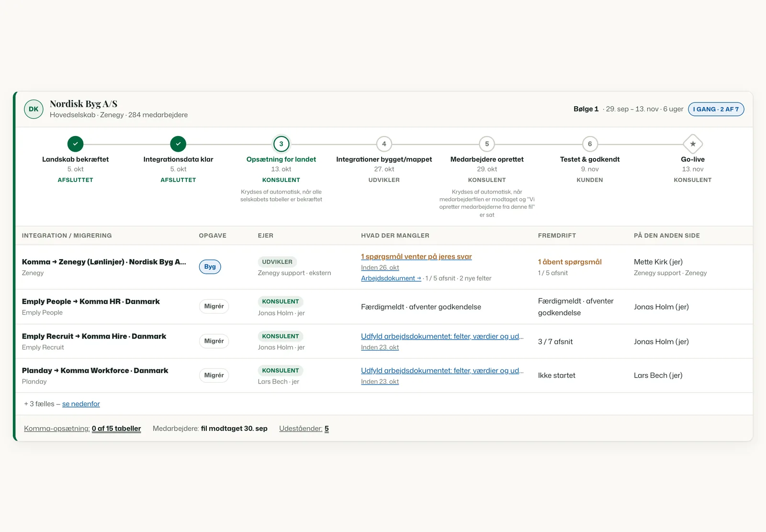Open 'Udfyld arbejdsdokumentet' link in Emply Recruit row

(442, 336)
